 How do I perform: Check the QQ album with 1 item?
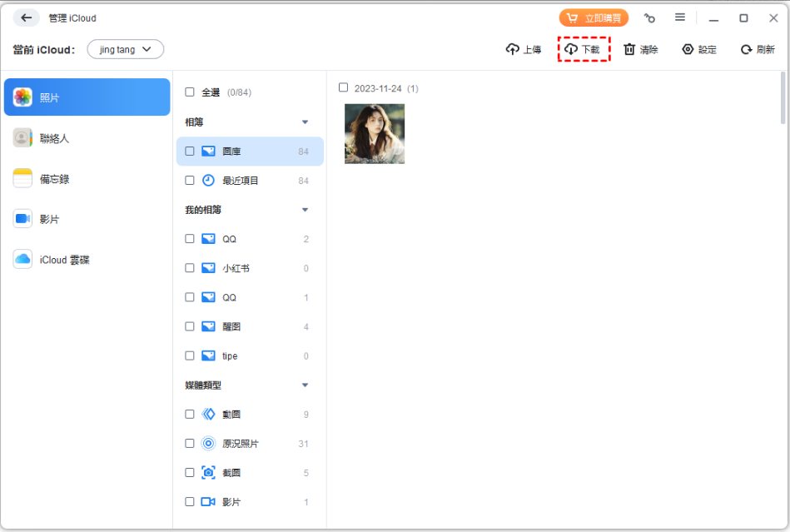(x=190, y=297)
